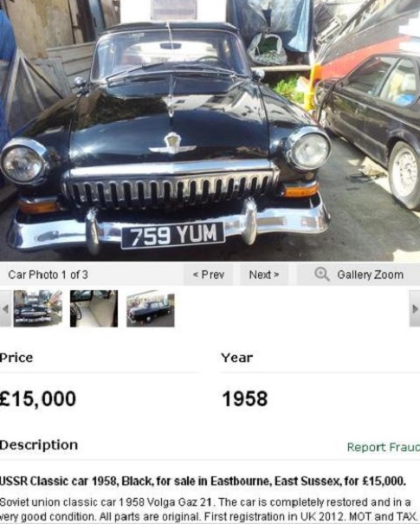Click the main Volga car photo
Image resolution: width=420 pixels, height=524 pixels.
point(210,130)
